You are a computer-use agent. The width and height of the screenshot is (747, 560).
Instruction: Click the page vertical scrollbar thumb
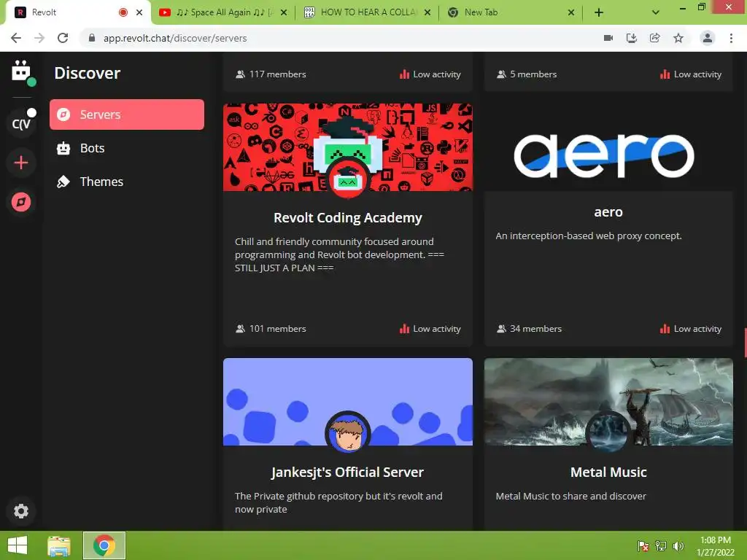tap(745, 343)
